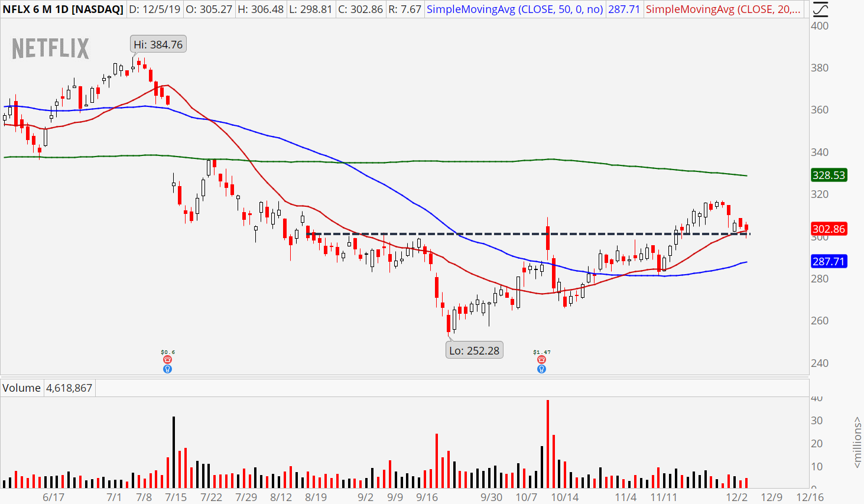Click the 280 price axis label
Image resolution: width=864 pixels, height=504 pixels.
[x=820, y=278]
